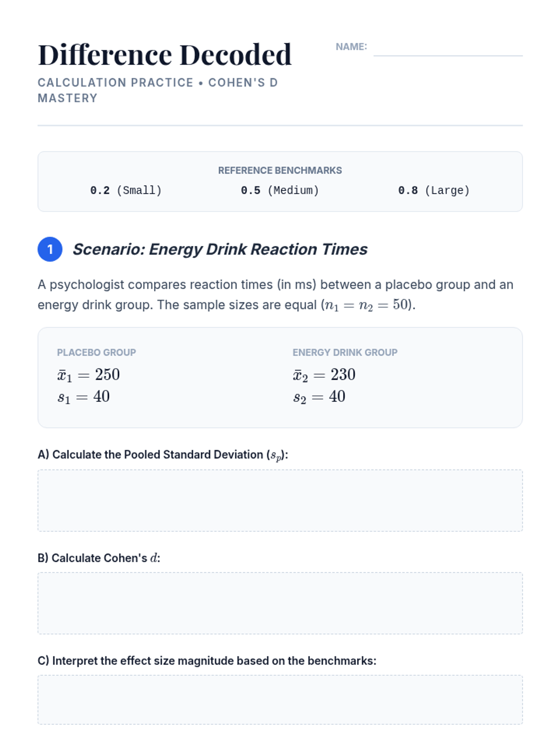Click the question A pooled standard deviation prompt
Image resolution: width=560 pixels, height=747 pixels.
pos(163,455)
